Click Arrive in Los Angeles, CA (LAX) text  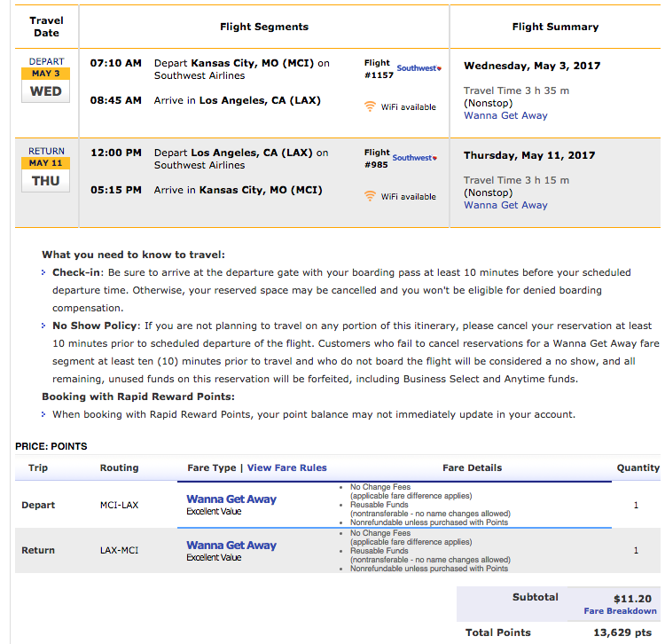coord(237,100)
